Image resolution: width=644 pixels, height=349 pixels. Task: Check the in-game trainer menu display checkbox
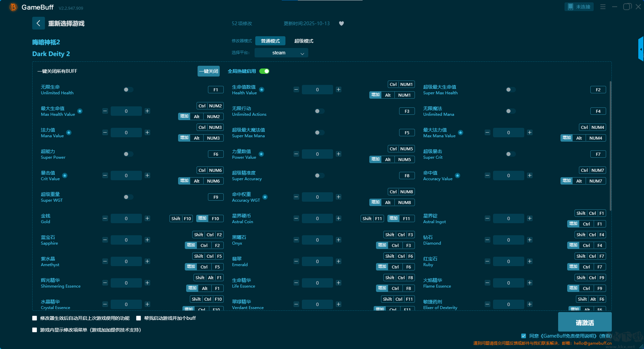[35, 330]
